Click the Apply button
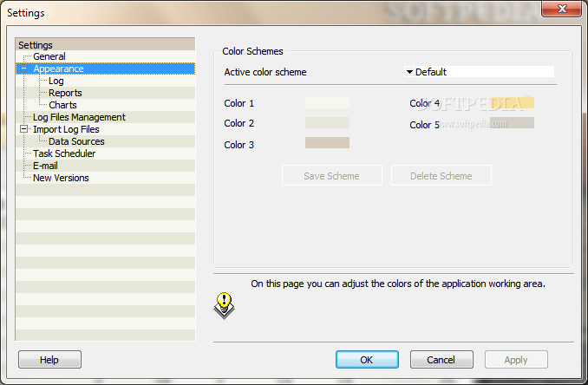The height and width of the screenshot is (385, 588). tap(516, 360)
